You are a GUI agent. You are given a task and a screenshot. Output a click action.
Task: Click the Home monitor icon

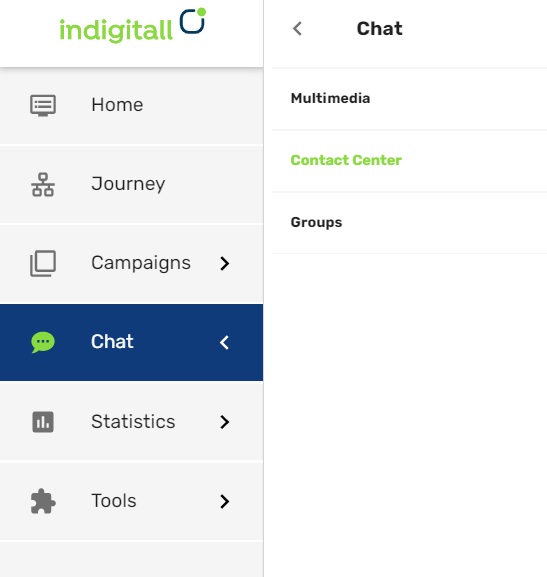(43, 105)
